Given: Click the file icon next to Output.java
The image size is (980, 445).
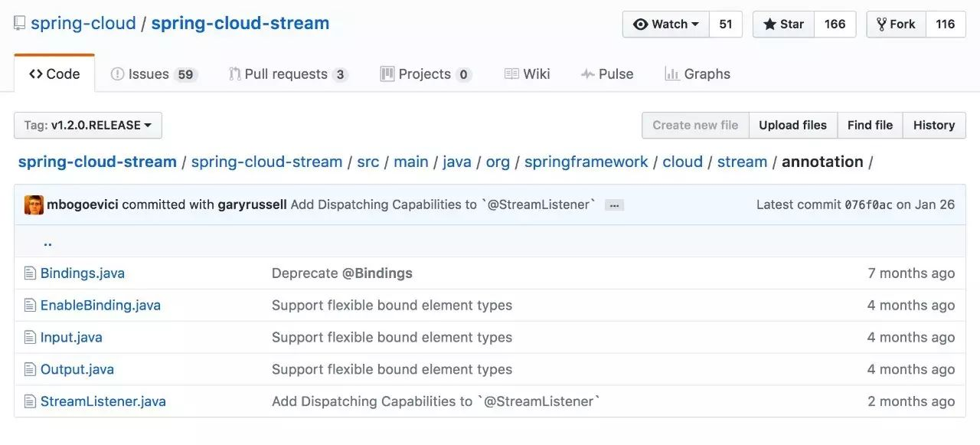Looking at the screenshot, I should pos(30,370).
